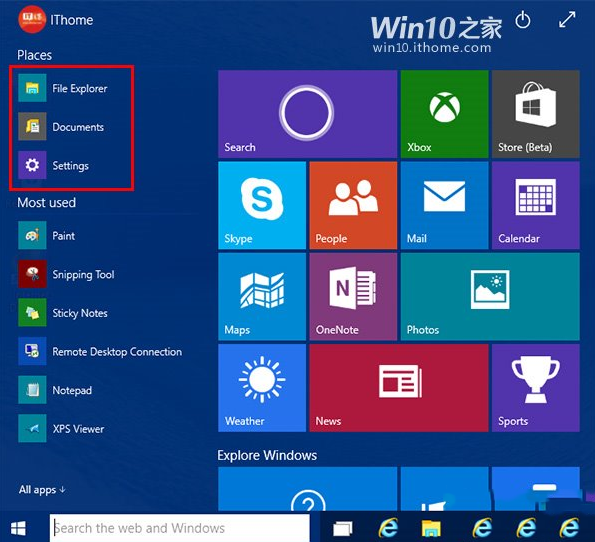Launch Snipping Tool from Most used

(x=66, y=274)
